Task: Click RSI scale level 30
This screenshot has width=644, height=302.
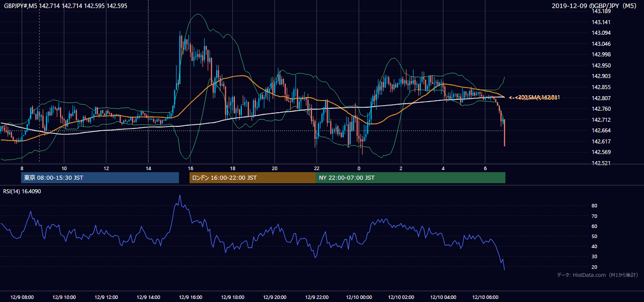Action: pos(595,257)
